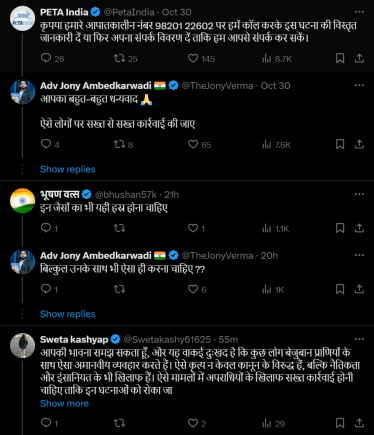Retweet bhushan57k's reply
Image resolution: width=374 pixels, height=435 pixels.
(119, 228)
